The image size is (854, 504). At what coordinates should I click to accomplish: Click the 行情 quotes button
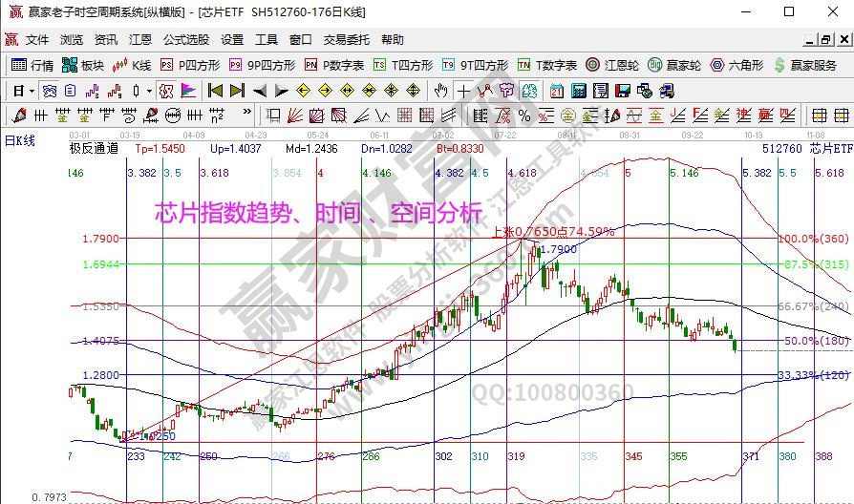coord(32,65)
